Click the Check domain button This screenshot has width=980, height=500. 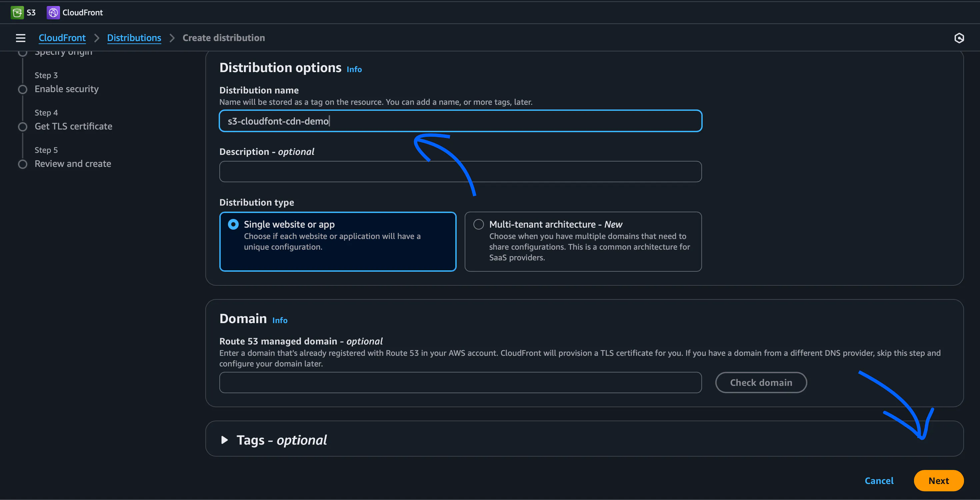pos(761,382)
